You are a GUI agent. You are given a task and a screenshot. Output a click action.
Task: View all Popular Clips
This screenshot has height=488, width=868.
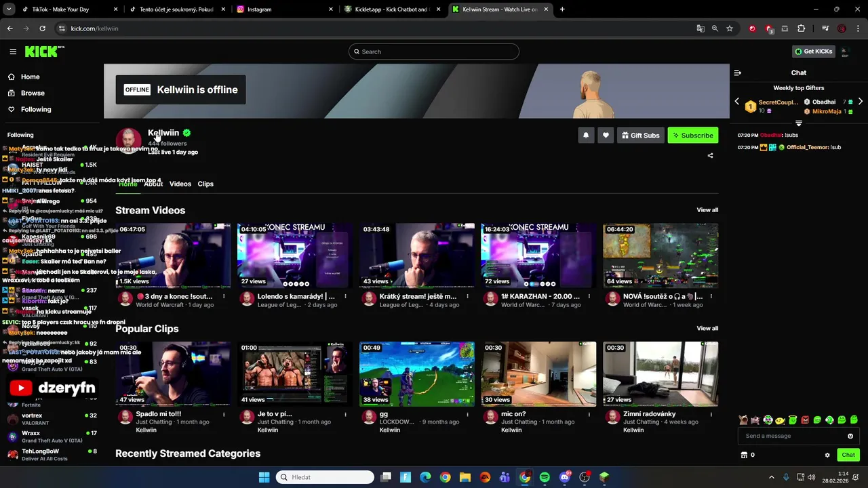point(707,328)
